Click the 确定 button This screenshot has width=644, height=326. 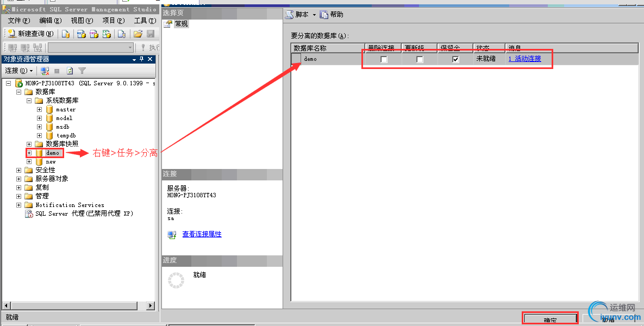point(551,319)
